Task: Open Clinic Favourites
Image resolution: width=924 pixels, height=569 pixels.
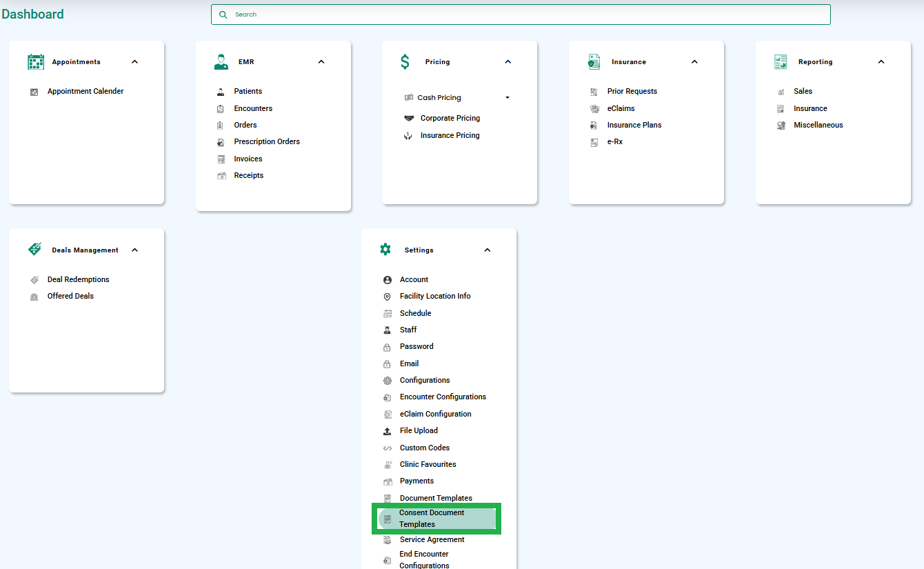Action: pyautogui.click(x=428, y=465)
